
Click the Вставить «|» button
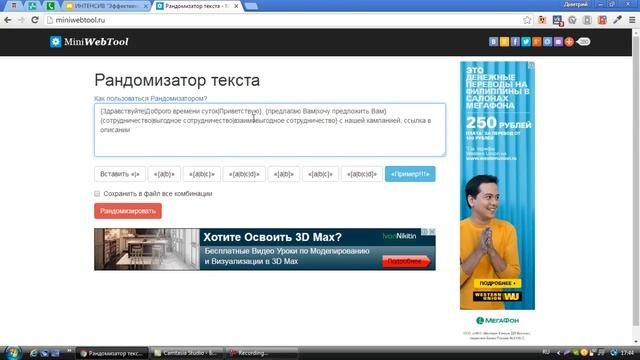tap(120, 174)
